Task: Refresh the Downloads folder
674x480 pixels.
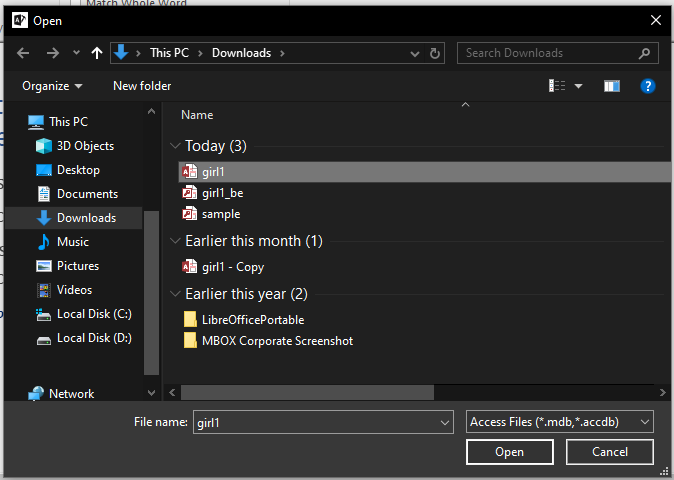Action: coord(435,53)
